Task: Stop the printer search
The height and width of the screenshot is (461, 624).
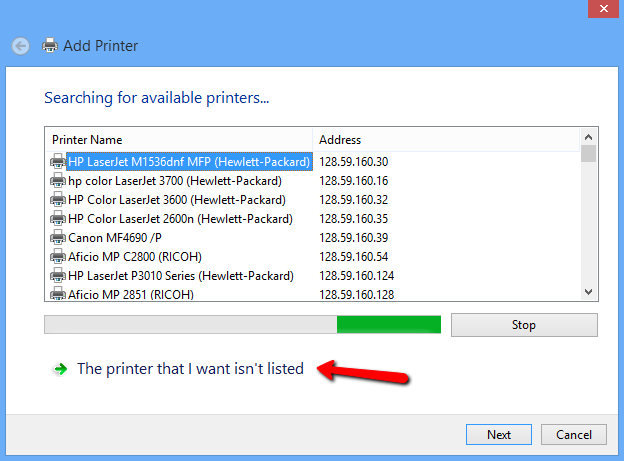Action: tap(524, 325)
